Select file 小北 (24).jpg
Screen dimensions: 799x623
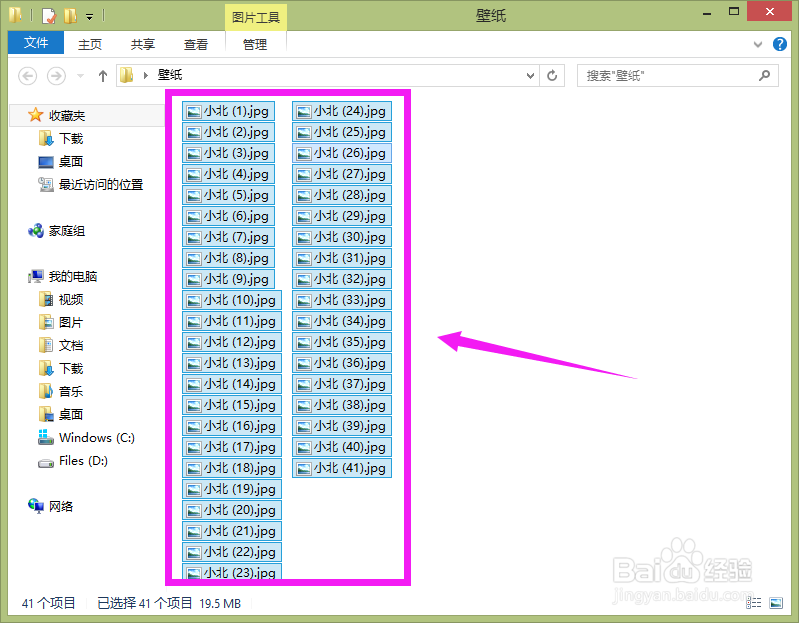342,111
